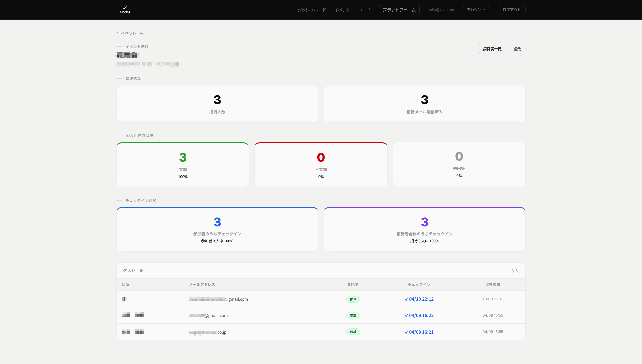
Task: Open the 招待者一覧 button
Action: [x=492, y=49]
